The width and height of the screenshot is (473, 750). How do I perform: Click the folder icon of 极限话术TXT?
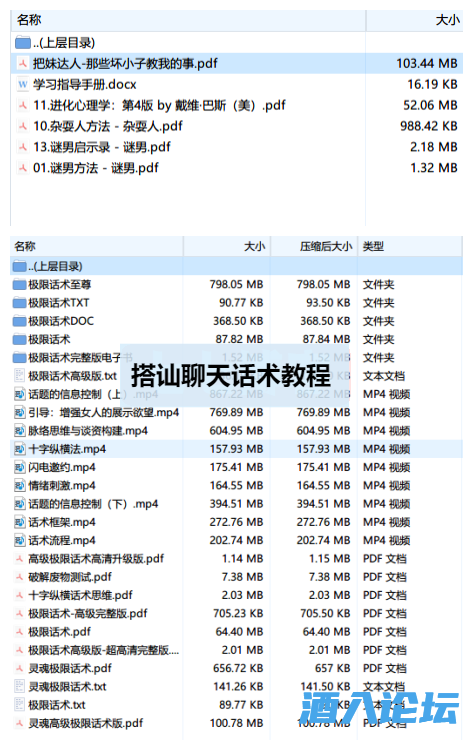point(19,303)
